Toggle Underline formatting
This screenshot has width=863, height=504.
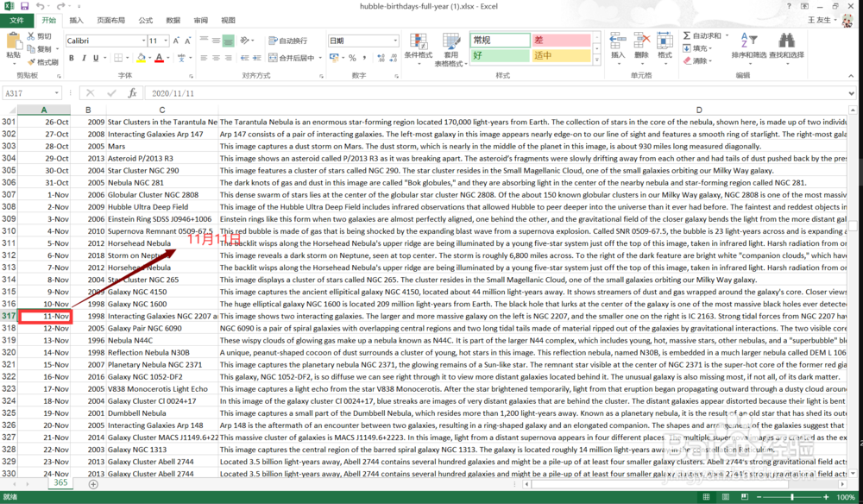pos(96,58)
